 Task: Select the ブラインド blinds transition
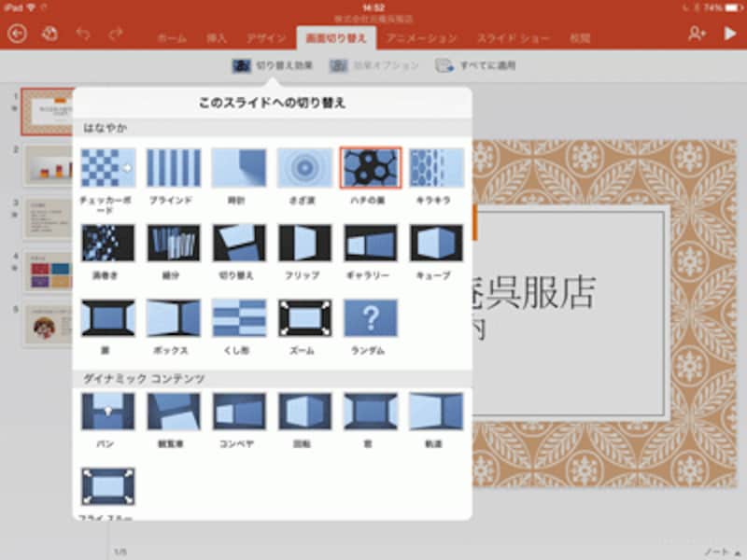[174, 168]
